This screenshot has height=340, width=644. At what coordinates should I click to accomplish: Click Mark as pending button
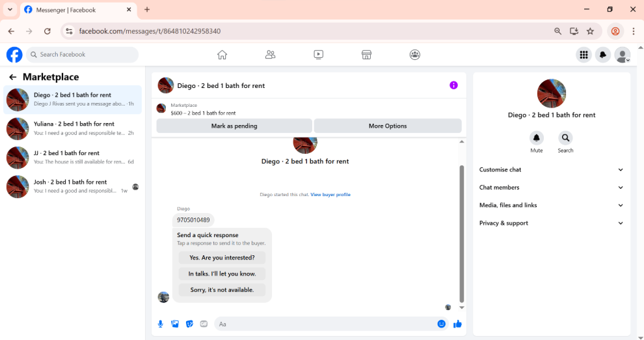click(x=234, y=126)
